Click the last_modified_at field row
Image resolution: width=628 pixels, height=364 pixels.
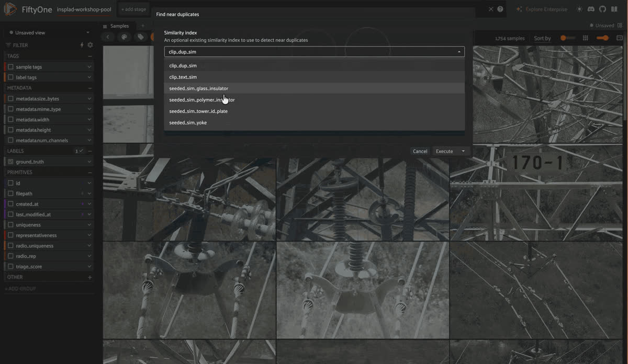pyautogui.click(x=50, y=214)
